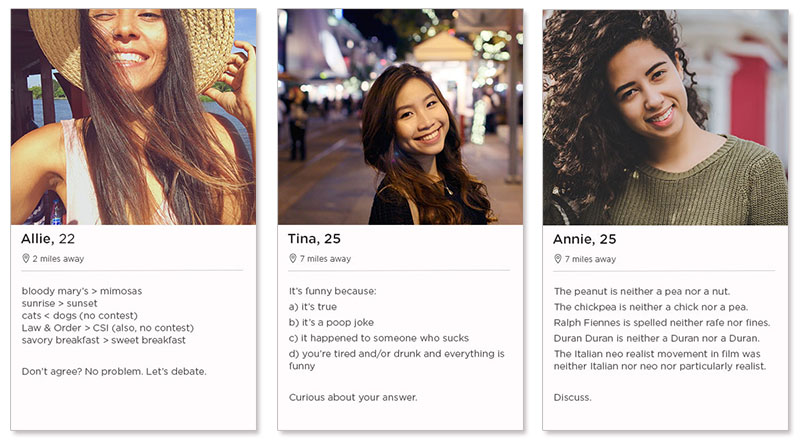Click the name Tina, 25

(314, 238)
